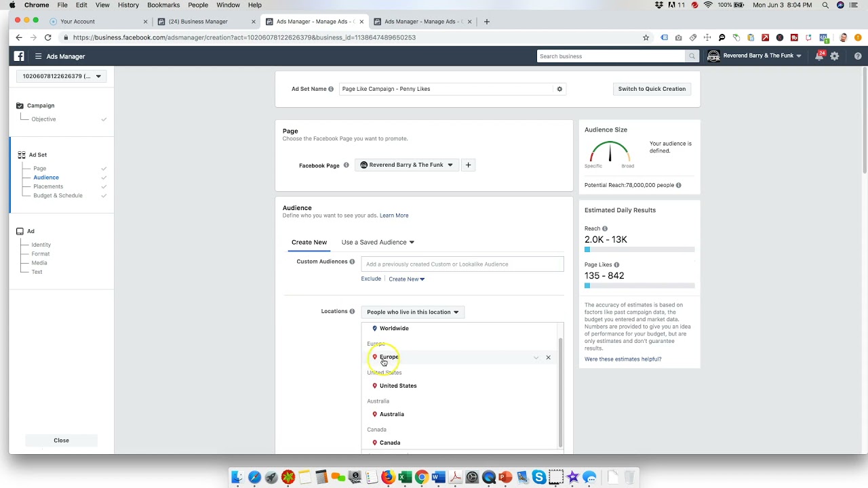Remove the Europe location
The height and width of the screenshot is (488, 868).
tap(548, 357)
